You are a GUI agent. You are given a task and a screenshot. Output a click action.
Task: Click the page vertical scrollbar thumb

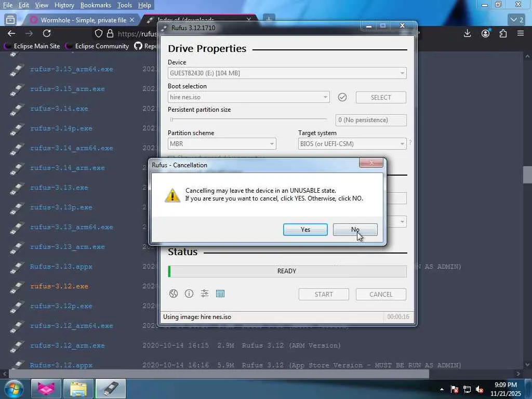click(x=527, y=175)
